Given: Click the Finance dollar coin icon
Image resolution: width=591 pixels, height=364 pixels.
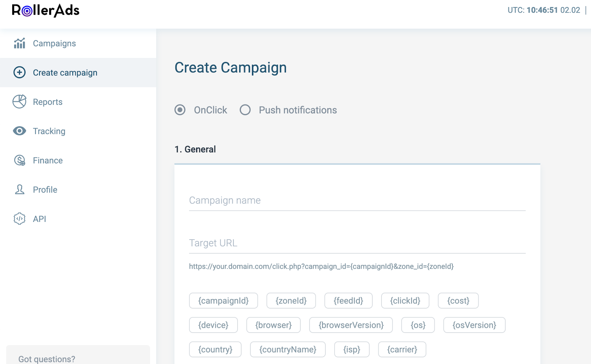Looking at the screenshot, I should [x=20, y=160].
